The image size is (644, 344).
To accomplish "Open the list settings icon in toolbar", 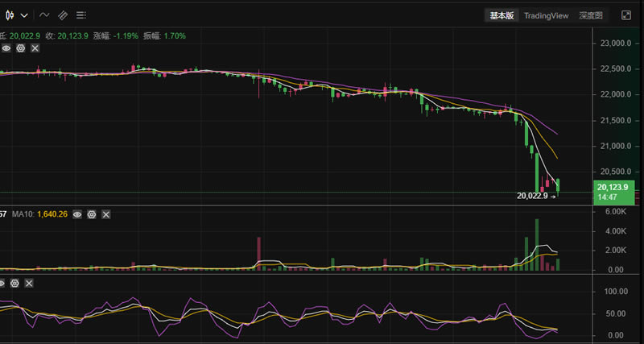I will click(x=81, y=15).
